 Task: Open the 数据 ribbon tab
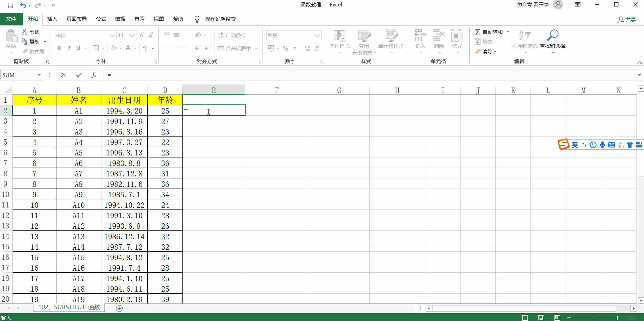tap(120, 19)
